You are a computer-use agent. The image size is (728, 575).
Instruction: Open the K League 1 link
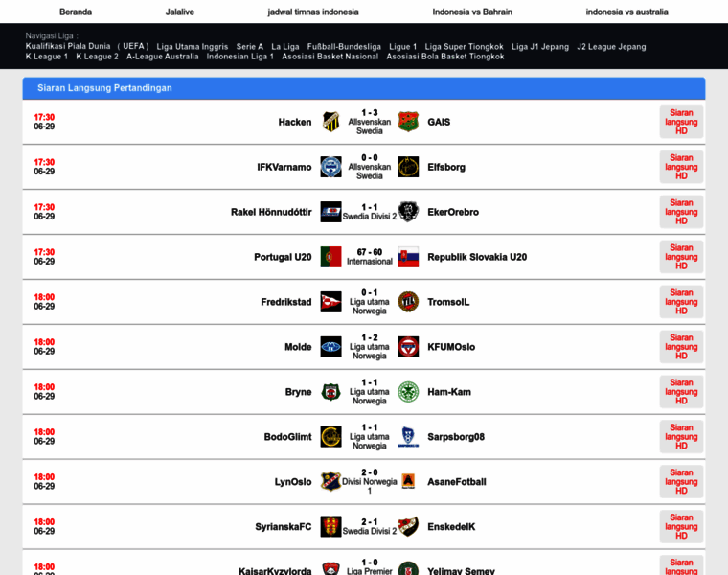[46, 57]
